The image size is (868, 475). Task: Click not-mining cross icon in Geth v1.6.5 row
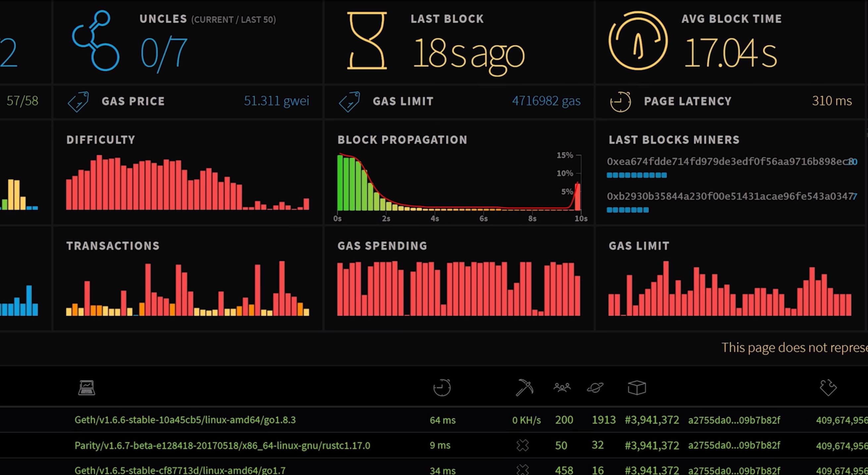tap(522, 470)
